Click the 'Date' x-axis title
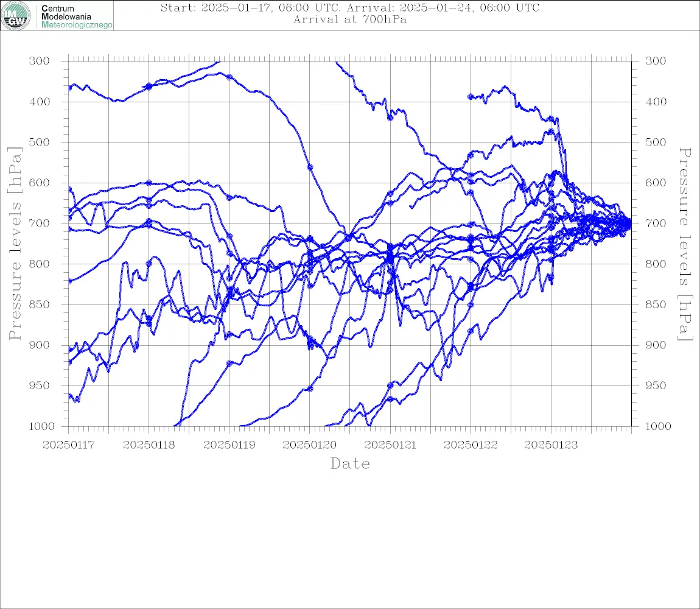Image resolution: width=700 pixels, height=609 pixels. [351, 463]
